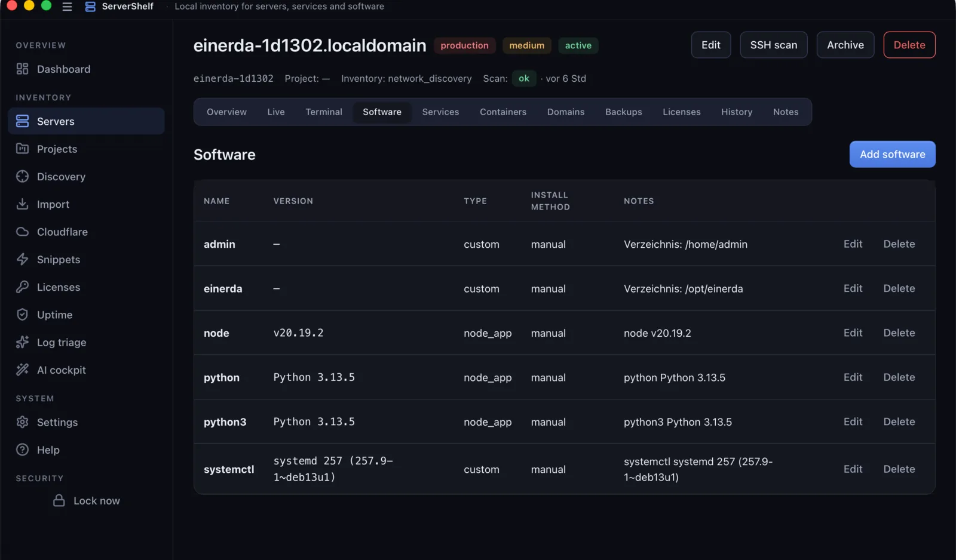Click the Licenses key icon
Screen dimensions: 956x560
22,287
